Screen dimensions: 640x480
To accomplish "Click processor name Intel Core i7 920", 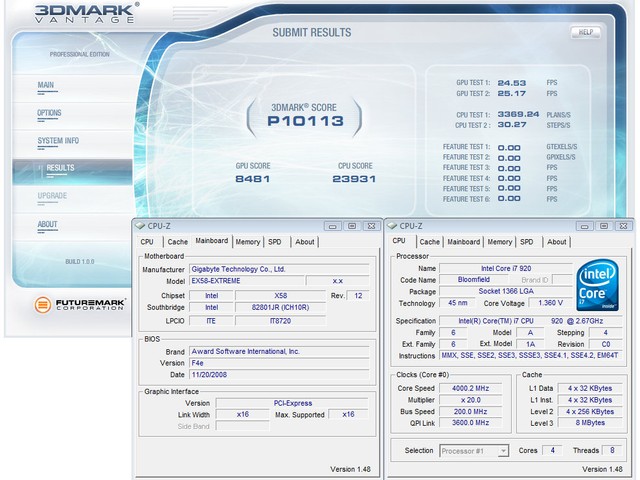I will 506,269.
